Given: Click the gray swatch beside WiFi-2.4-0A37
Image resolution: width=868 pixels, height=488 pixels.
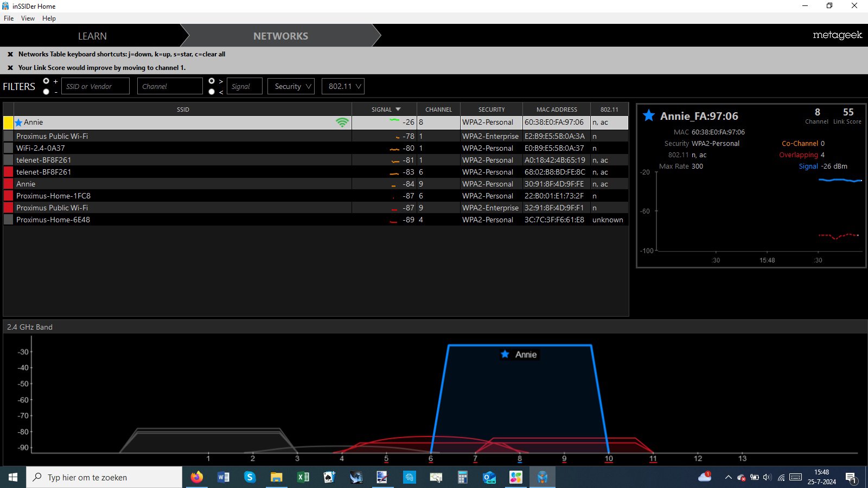Looking at the screenshot, I should point(8,148).
